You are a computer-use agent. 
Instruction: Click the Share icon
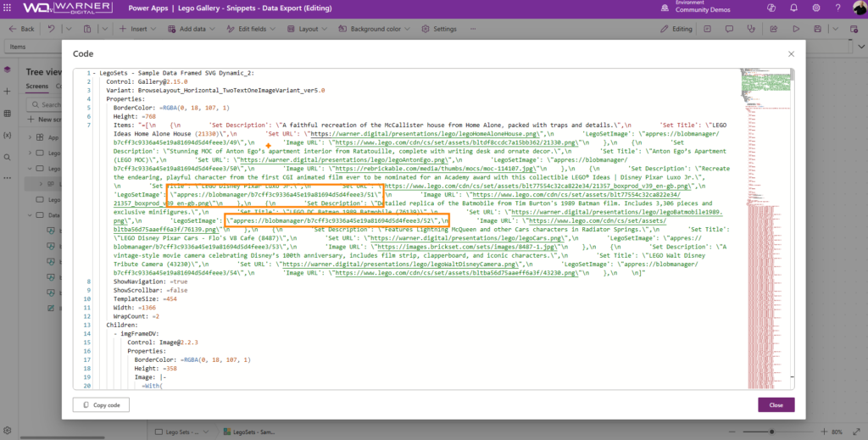(774, 29)
